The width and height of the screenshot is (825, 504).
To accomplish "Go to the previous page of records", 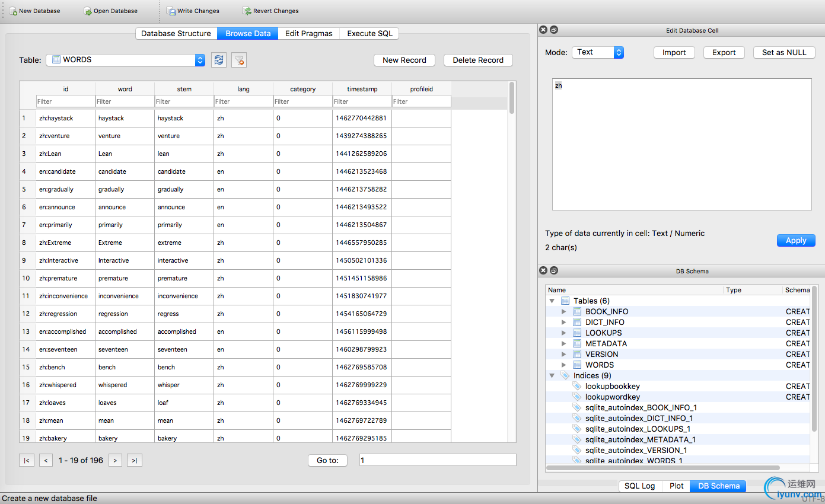I will pyautogui.click(x=46, y=460).
